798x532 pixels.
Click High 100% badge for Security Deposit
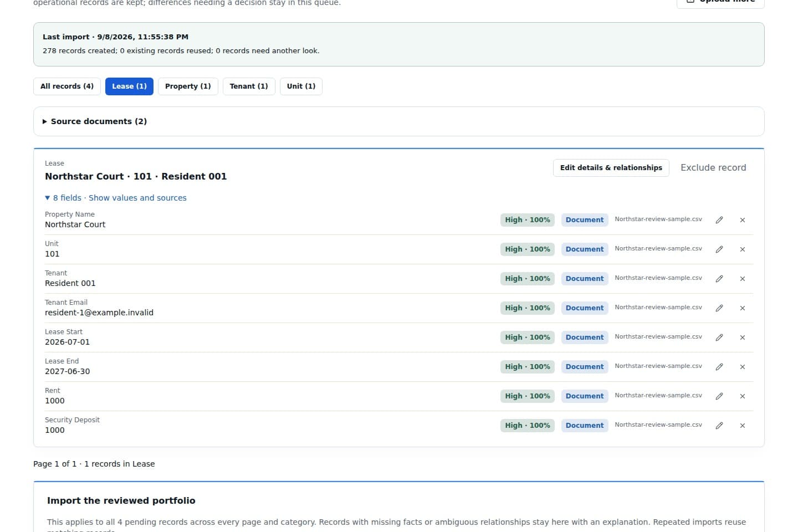[528, 426]
